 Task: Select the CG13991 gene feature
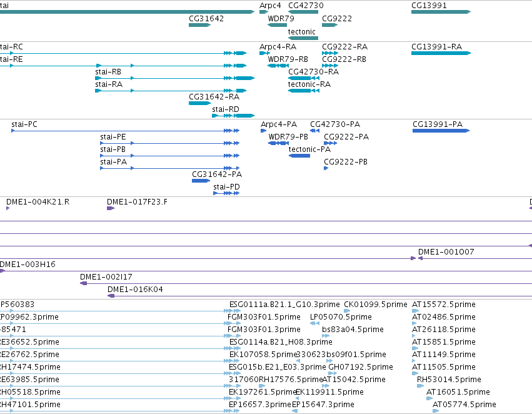[441, 12]
